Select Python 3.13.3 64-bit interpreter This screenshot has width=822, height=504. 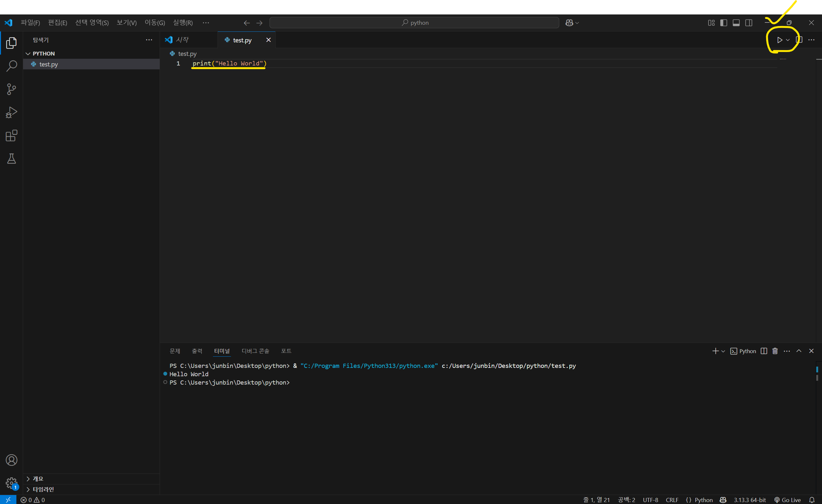coord(749,500)
